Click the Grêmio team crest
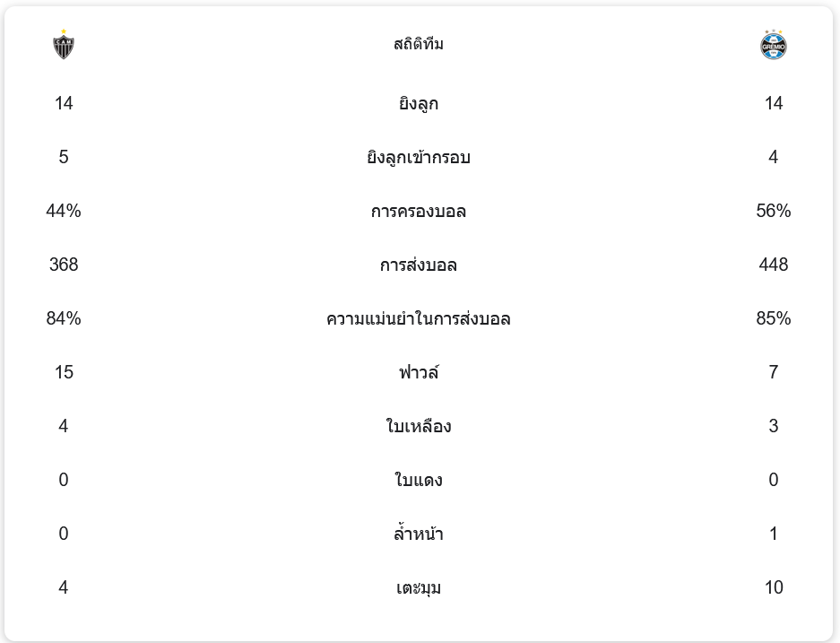The image size is (840, 643). pos(773,45)
